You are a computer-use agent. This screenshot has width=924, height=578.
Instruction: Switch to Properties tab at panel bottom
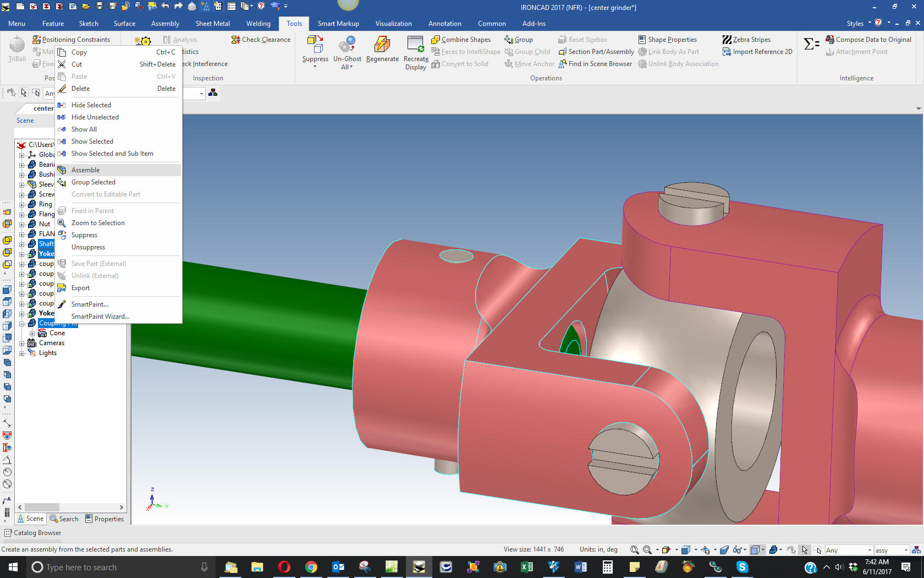pos(105,519)
